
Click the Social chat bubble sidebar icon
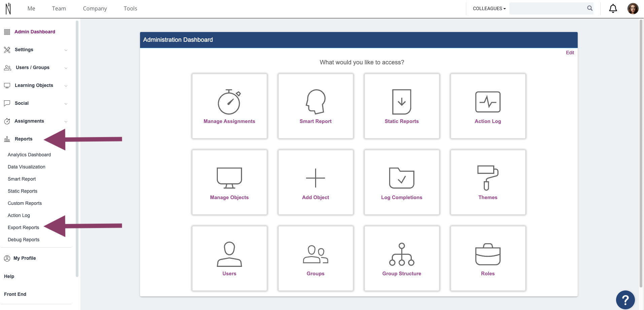click(7, 103)
